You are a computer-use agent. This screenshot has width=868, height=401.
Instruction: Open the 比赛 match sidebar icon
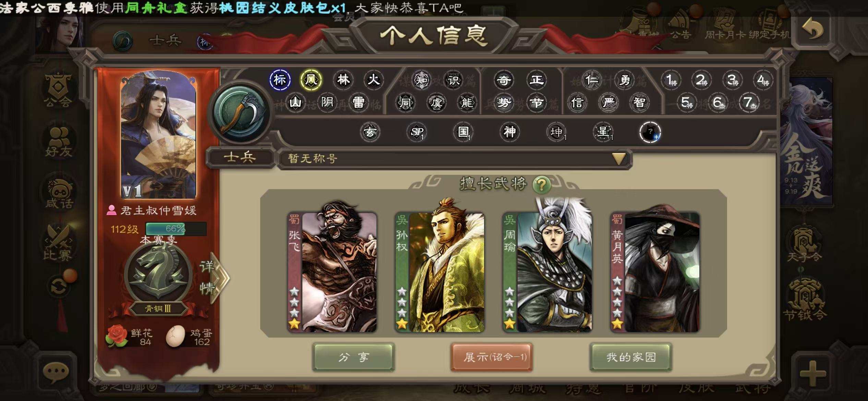tap(58, 242)
